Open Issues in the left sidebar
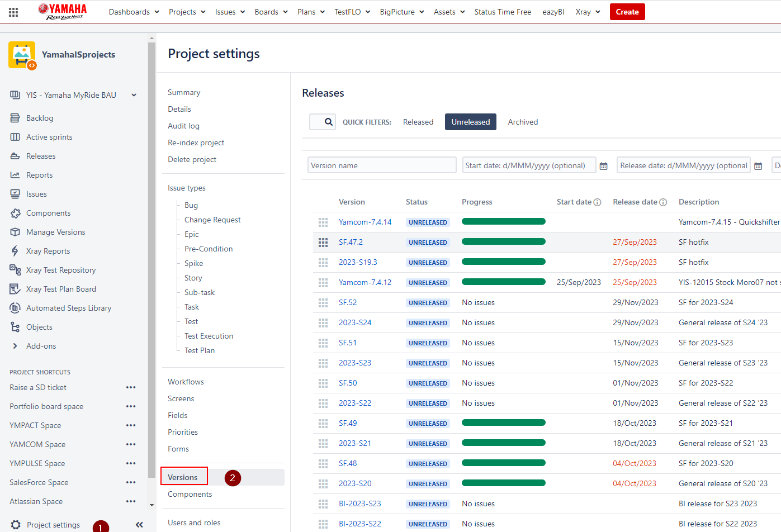781x532 pixels. point(36,194)
